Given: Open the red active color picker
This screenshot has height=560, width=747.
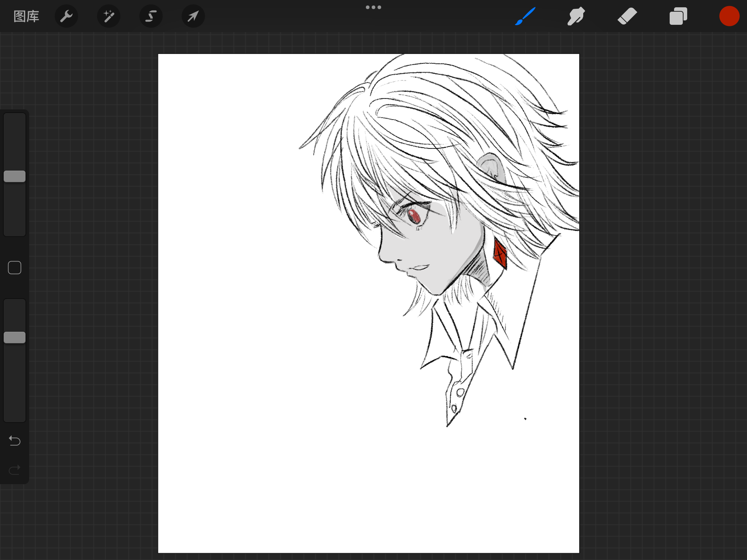Looking at the screenshot, I should 729,16.
